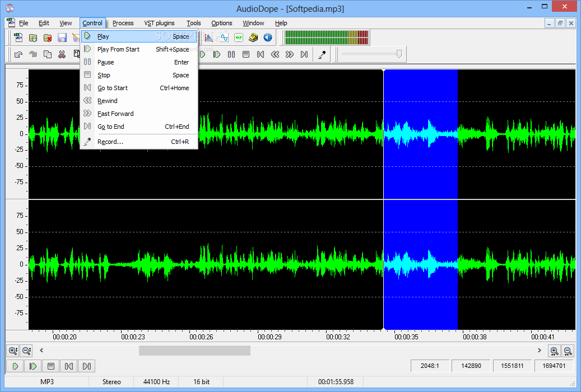Open the Process menu
The image size is (581, 392).
(123, 23)
